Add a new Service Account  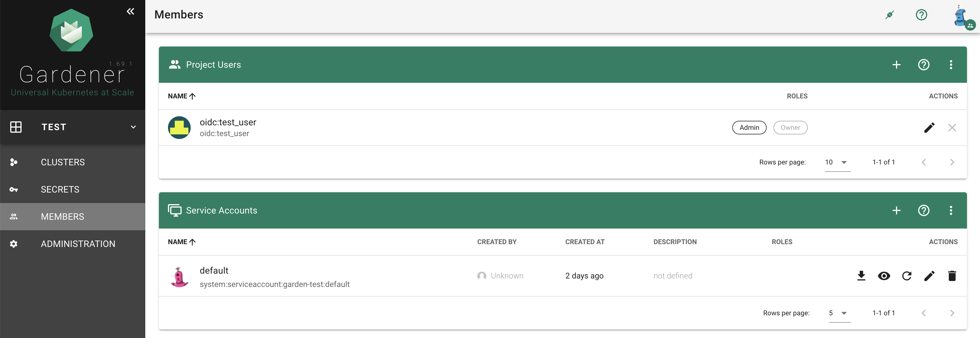point(897,210)
